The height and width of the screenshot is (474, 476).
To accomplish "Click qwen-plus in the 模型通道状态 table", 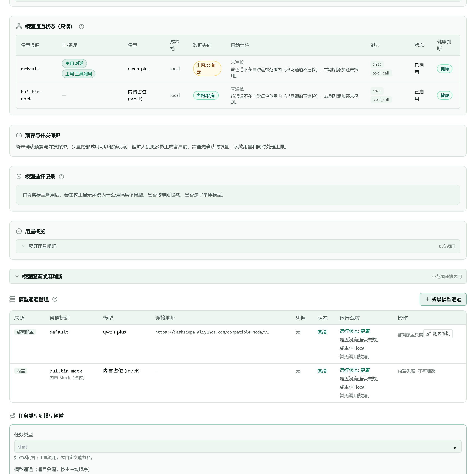I will click(x=139, y=69).
